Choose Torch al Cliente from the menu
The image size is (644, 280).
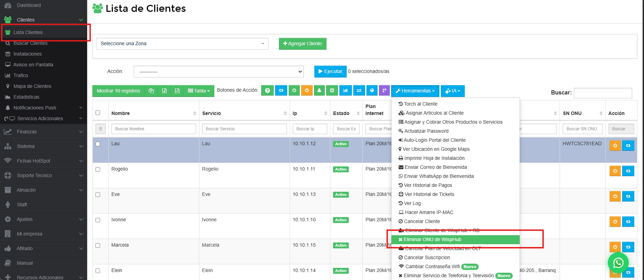pyautogui.click(x=455, y=104)
